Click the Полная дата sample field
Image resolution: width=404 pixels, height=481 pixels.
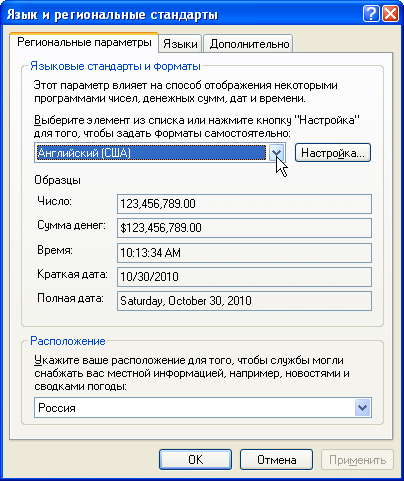click(244, 301)
